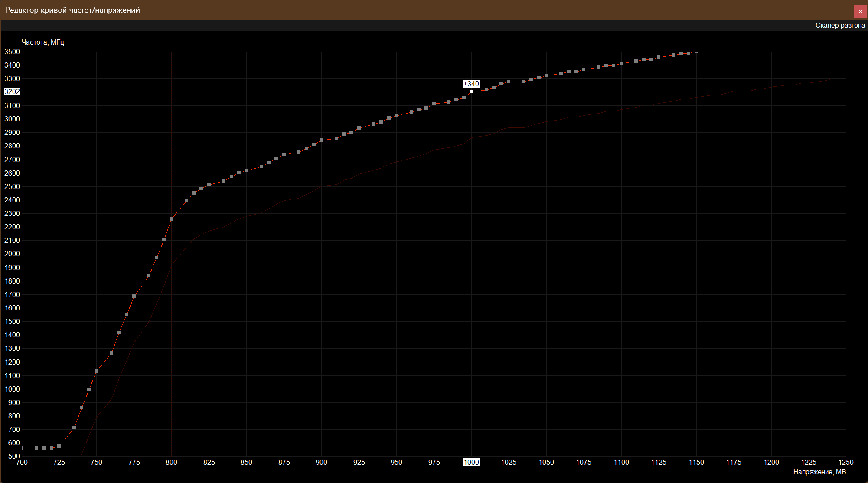The height and width of the screenshot is (483, 868).
Task: Select the curve point at 850 mV
Action: (x=246, y=170)
